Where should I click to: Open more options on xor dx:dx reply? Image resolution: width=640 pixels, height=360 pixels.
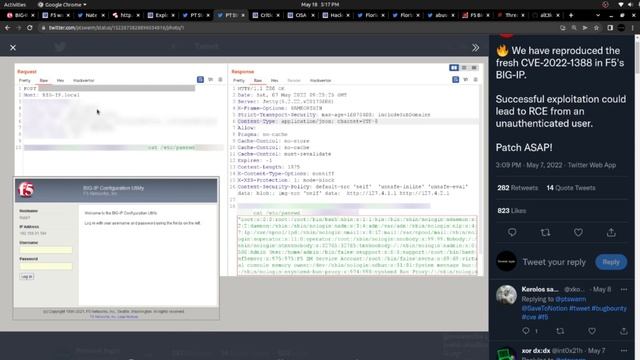pyautogui.click(x=624, y=351)
